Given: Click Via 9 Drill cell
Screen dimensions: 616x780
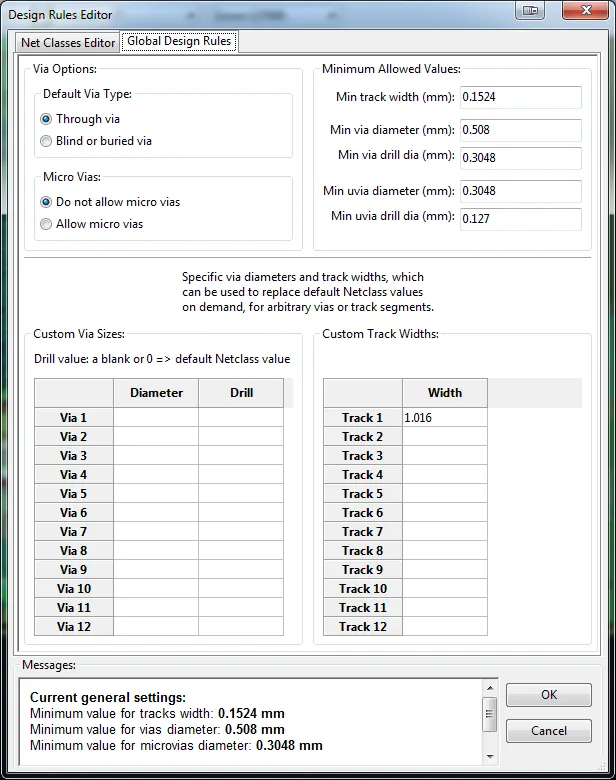Looking at the screenshot, I should (x=241, y=570).
